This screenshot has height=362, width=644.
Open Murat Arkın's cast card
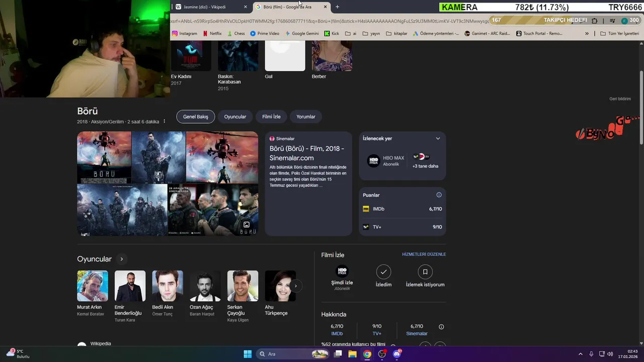[93, 294]
